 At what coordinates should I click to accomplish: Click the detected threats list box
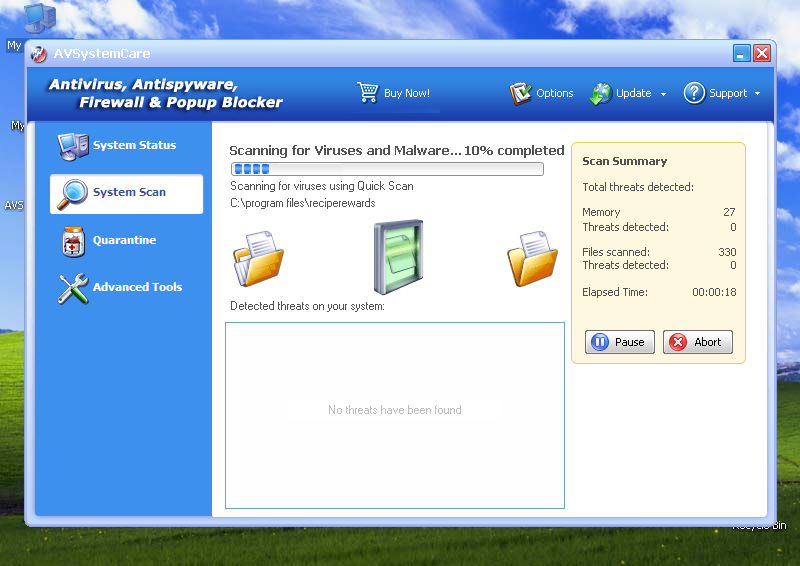395,415
